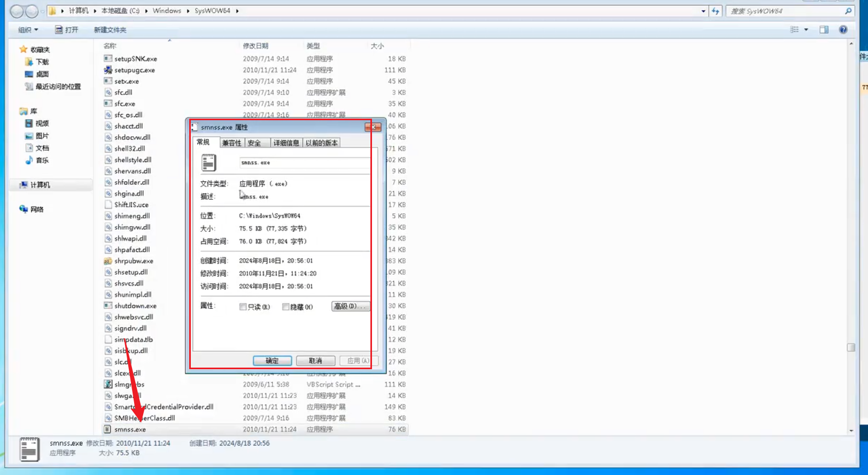Image resolution: width=868 pixels, height=475 pixels.
Task: Click the OK button in properties dialog
Action: click(272, 361)
